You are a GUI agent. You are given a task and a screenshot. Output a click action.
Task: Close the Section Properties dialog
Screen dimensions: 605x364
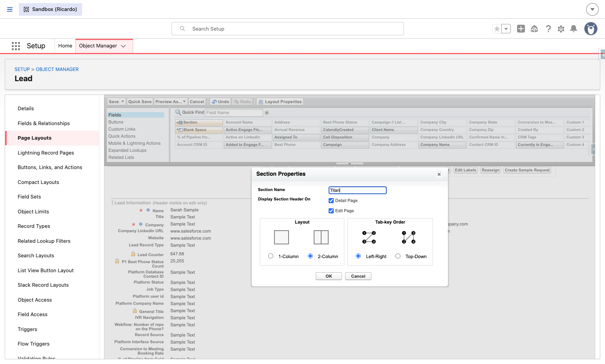(x=439, y=175)
